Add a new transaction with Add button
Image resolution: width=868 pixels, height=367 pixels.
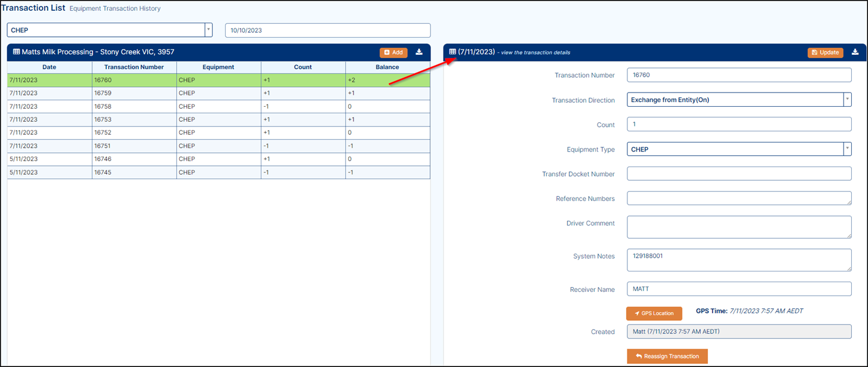click(x=393, y=53)
